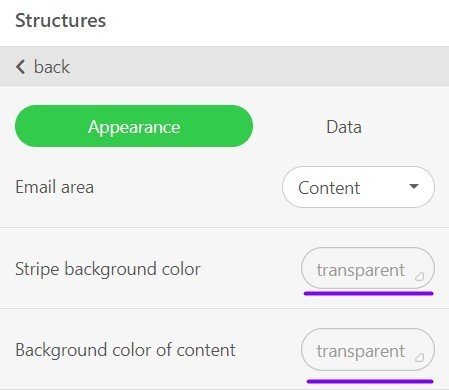
Task: Click the gray back navigation bar
Action: (224, 66)
